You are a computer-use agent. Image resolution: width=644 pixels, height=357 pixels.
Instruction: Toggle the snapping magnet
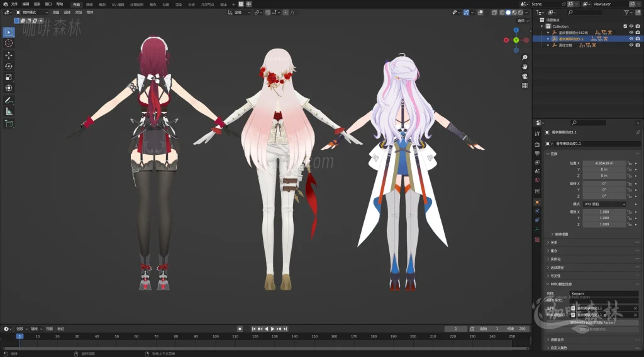pos(268,13)
